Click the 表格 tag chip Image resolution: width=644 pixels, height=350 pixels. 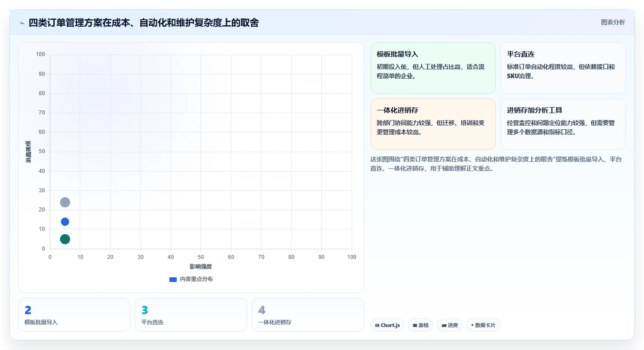tap(420, 325)
